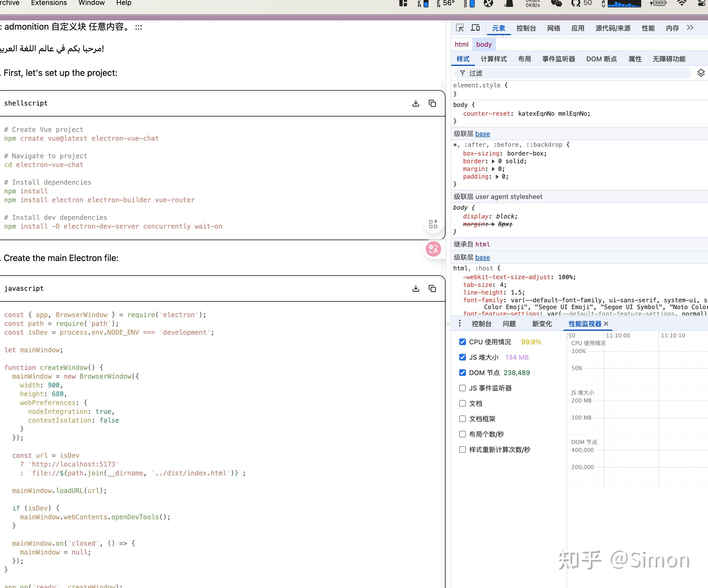Viewport: 708px width, 588px height.
Task: Select body in the DOM breadcrumb
Action: point(483,44)
